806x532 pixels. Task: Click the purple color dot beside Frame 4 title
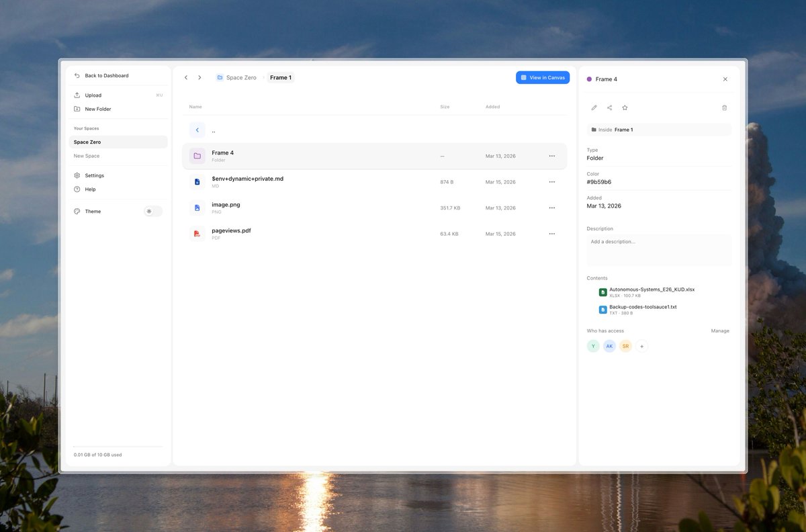tap(590, 79)
